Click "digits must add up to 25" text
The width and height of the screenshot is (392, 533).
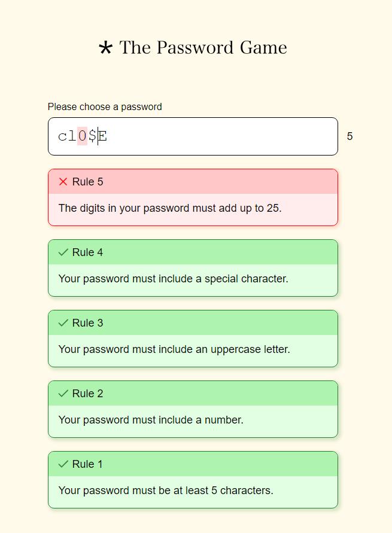[x=170, y=208]
